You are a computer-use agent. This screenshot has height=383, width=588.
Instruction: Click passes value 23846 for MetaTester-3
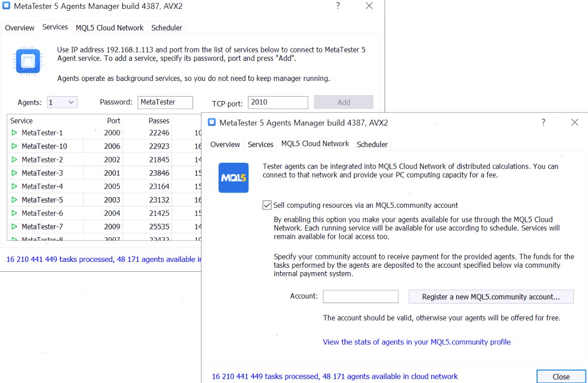point(159,173)
